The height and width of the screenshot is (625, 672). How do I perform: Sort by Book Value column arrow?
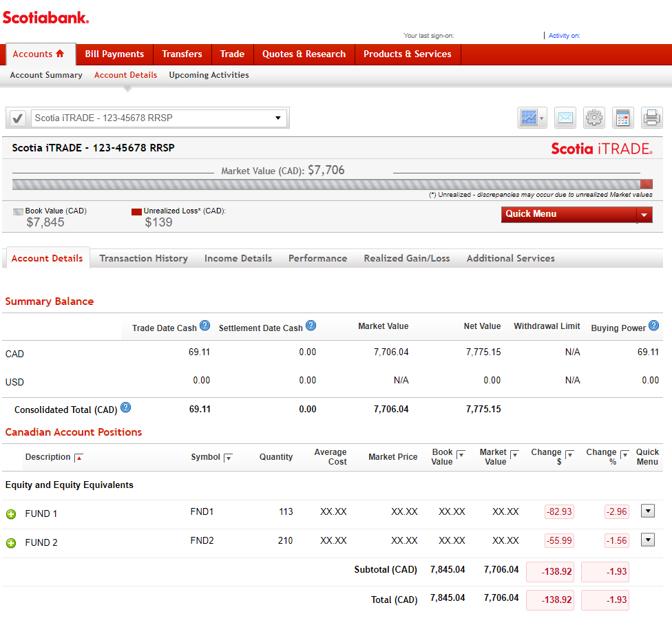(x=461, y=454)
